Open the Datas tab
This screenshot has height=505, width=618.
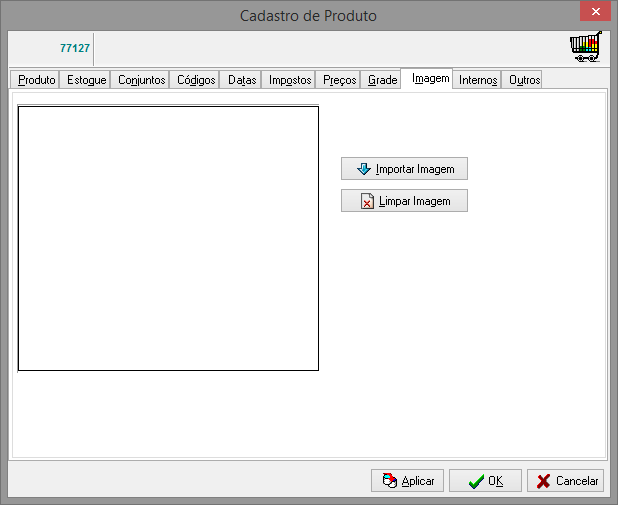pyautogui.click(x=242, y=80)
